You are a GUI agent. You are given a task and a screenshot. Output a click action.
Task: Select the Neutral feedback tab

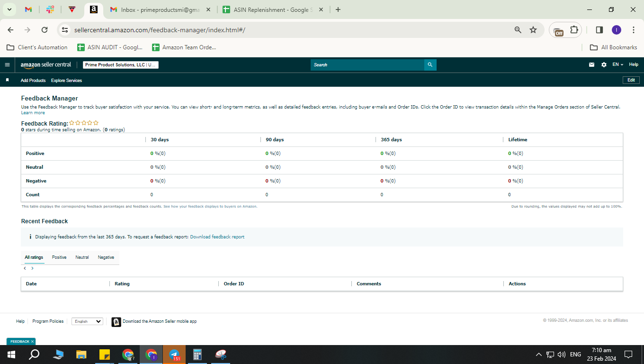[82, 257]
